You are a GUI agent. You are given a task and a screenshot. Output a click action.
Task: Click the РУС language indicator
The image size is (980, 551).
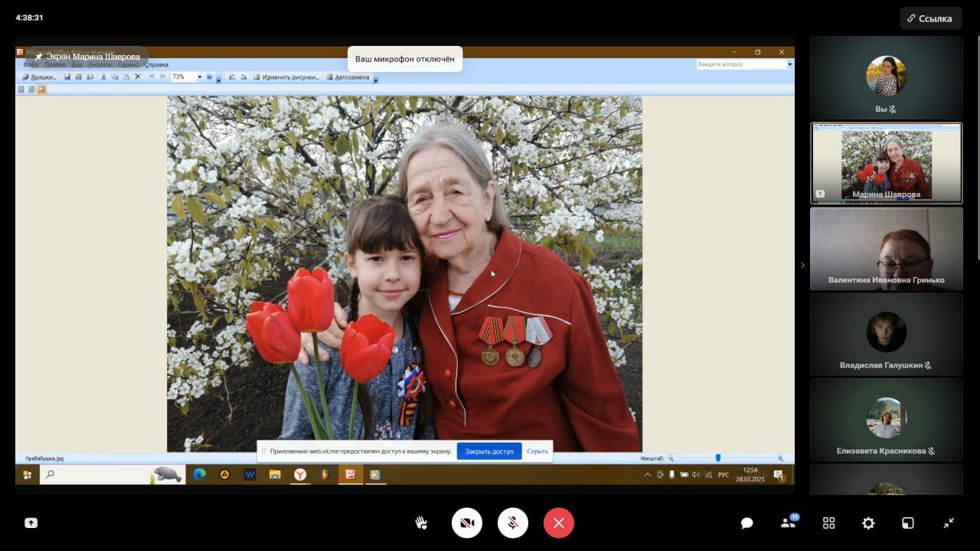(x=724, y=474)
